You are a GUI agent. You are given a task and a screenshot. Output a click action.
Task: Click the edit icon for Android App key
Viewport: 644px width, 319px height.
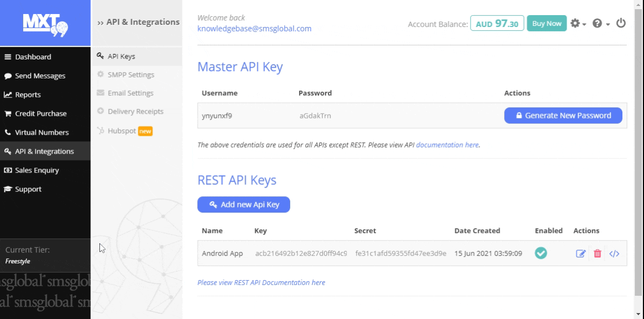tap(581, 254)
